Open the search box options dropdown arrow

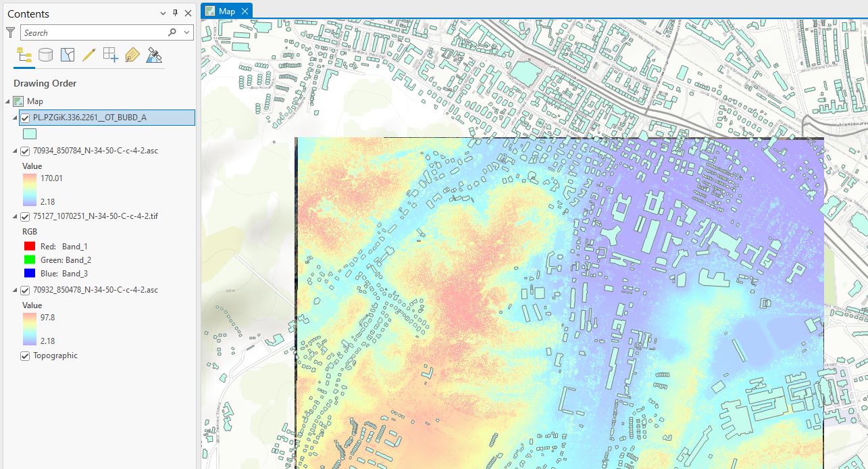click(186, 32)
